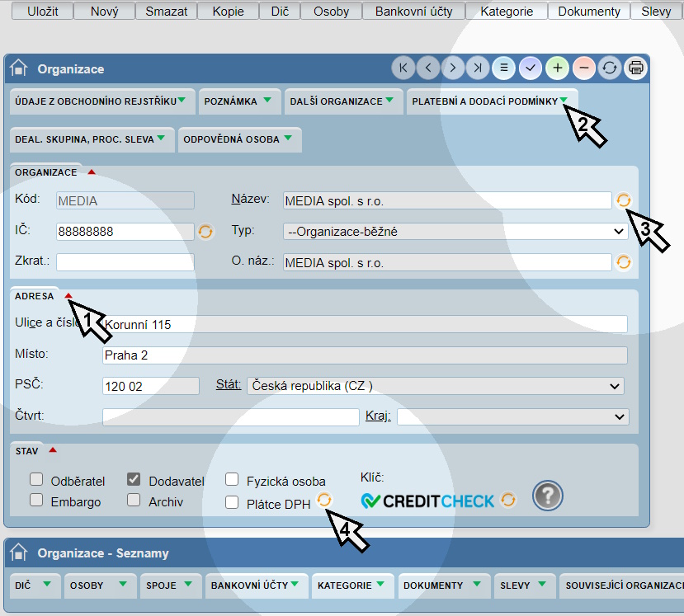Viewport: 684px width, 616px height.
Task: Click the grey question mark help icon
Action: 548,496
